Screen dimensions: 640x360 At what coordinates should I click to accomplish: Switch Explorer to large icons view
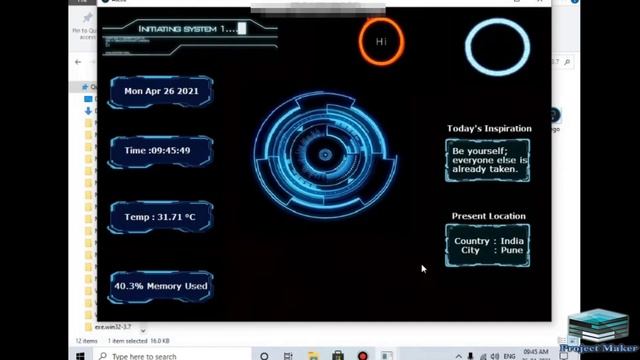[x=572, y=341]
